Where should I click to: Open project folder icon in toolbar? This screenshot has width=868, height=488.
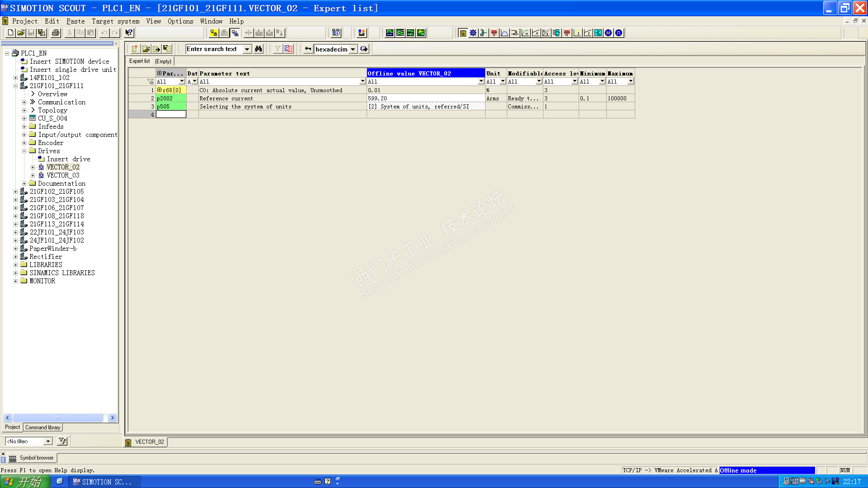[x=21, y=33]
